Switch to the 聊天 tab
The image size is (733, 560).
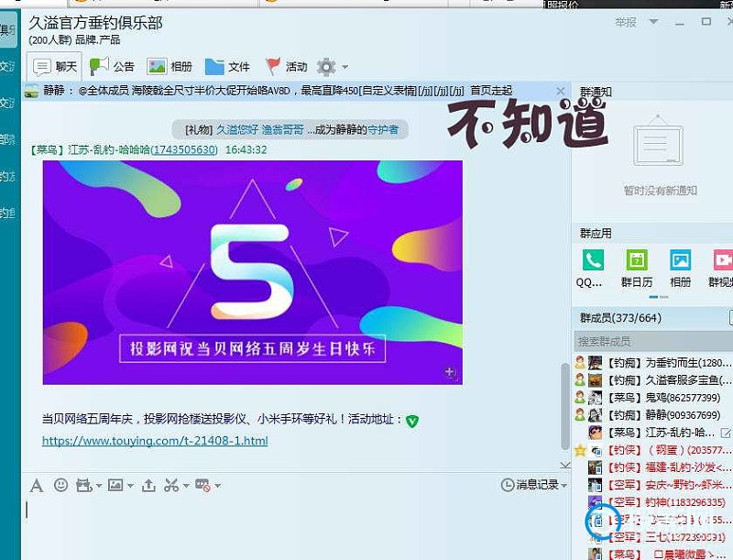click(x=54, y=67)
